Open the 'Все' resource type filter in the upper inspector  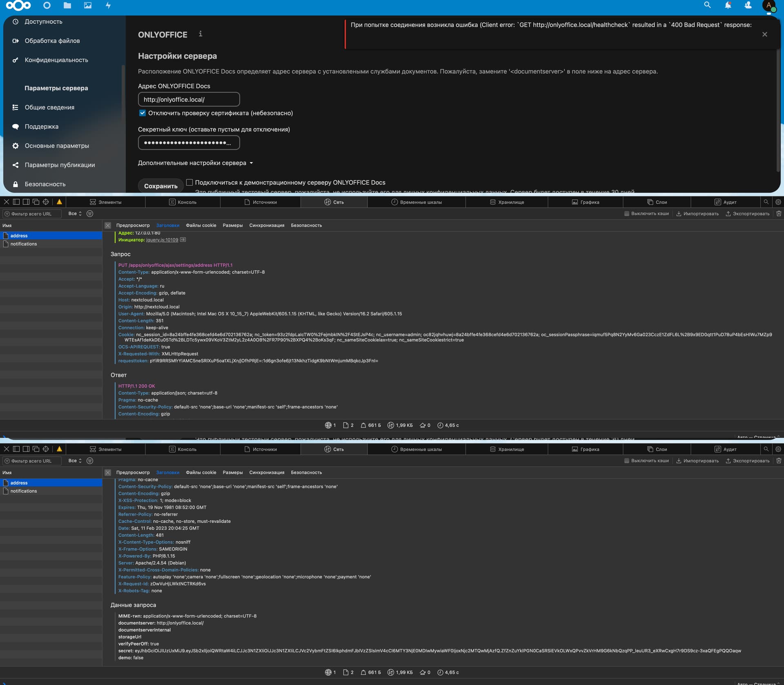(75, 214)
